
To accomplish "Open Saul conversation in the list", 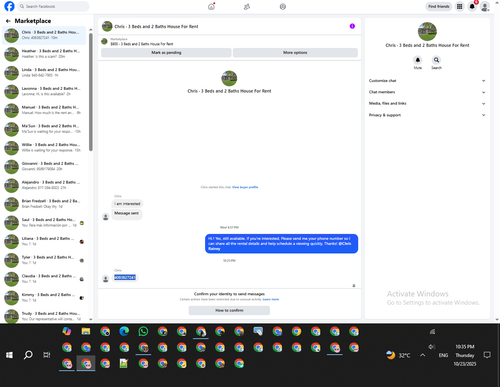I will 44,222.
